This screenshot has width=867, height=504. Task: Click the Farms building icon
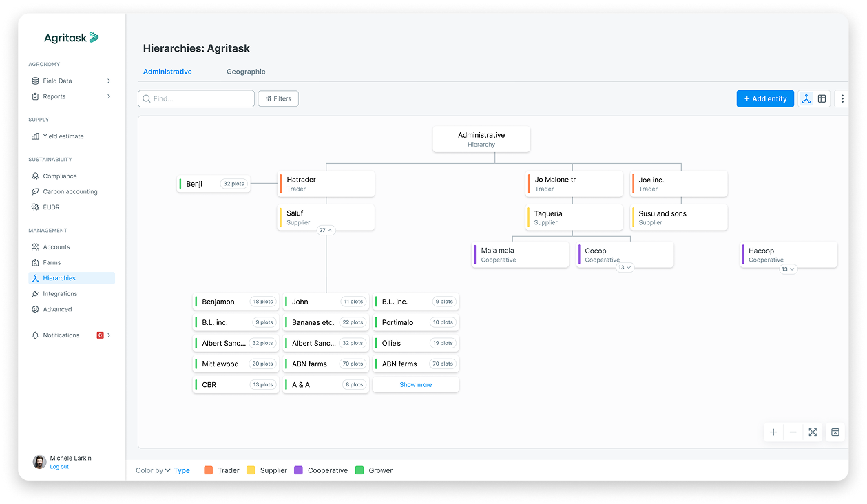[x=36, y=262]
